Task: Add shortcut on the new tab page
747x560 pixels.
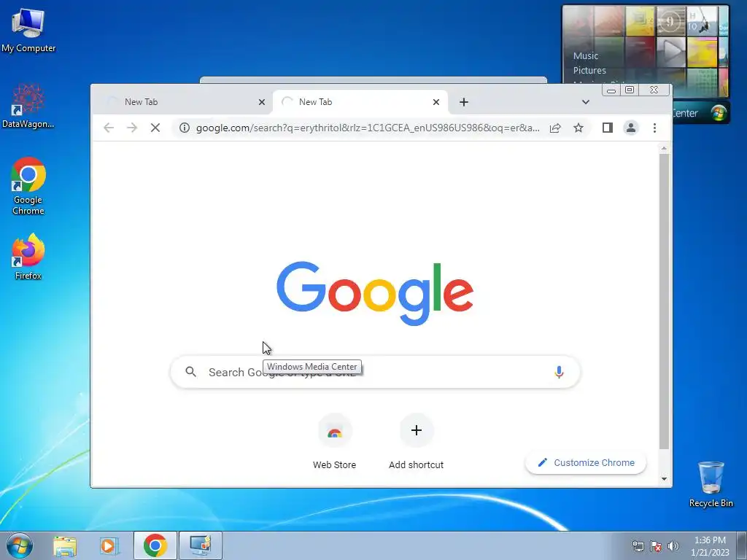Action: 416,442
